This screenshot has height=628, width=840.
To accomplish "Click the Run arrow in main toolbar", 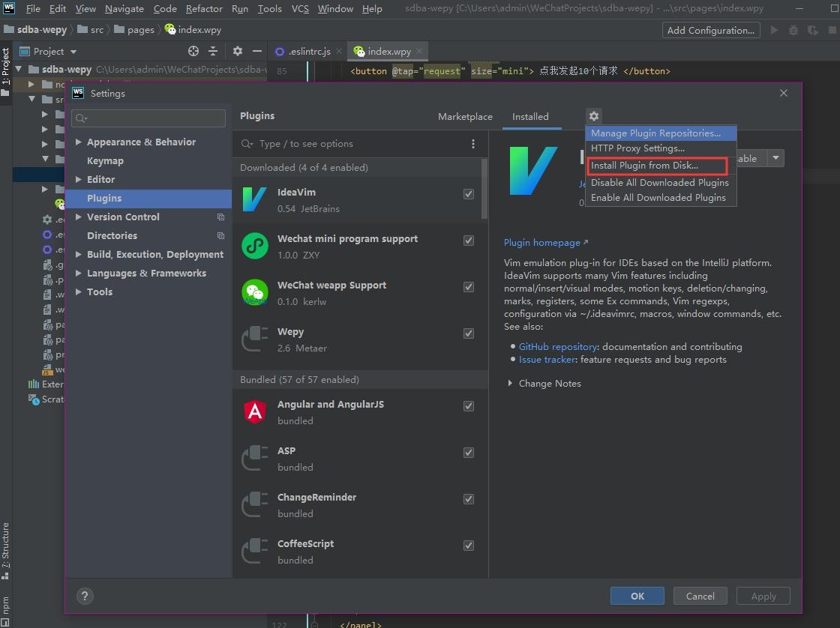I will pyautogui.click(x=774, y=30).
